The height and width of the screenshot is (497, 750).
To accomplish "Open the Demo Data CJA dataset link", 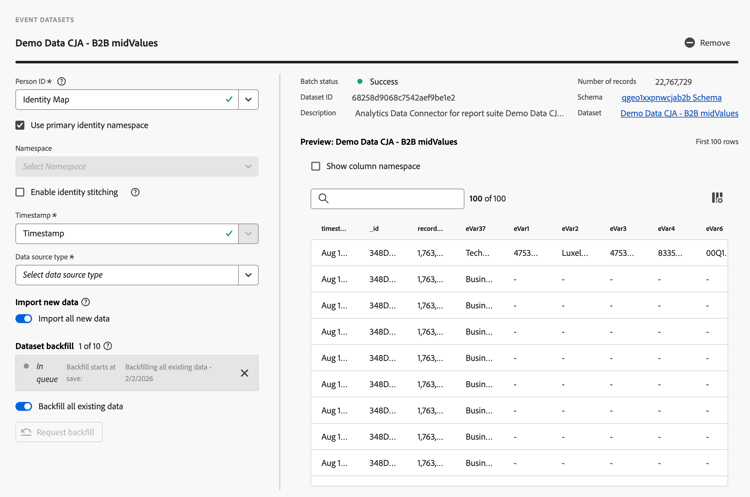I will [x=679, y=114].
